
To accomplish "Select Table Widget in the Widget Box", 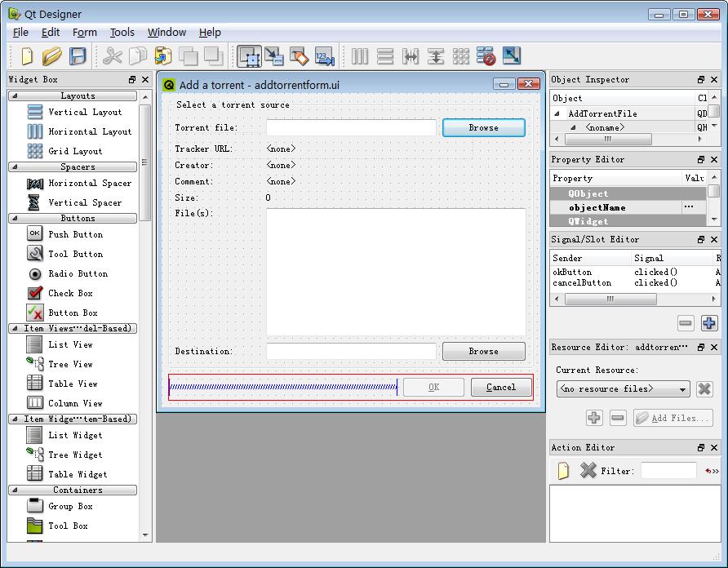I will [x=67, y=474].
